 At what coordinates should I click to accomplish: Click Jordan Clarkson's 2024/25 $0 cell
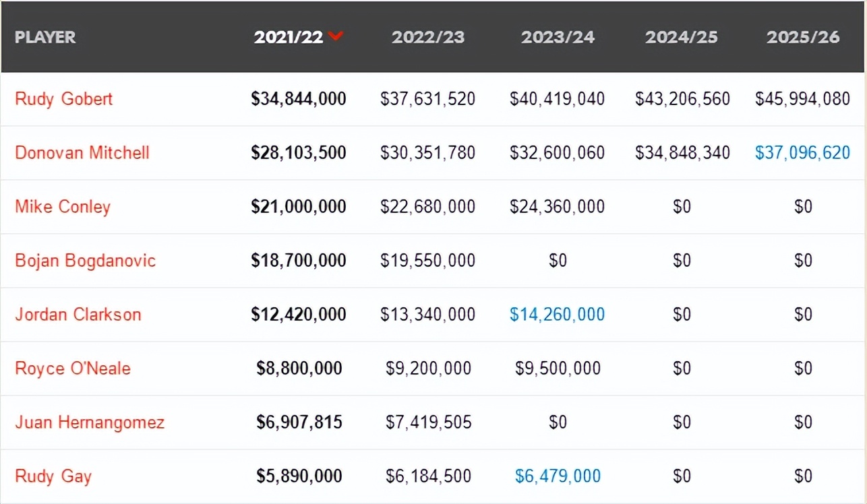(682, 315)
